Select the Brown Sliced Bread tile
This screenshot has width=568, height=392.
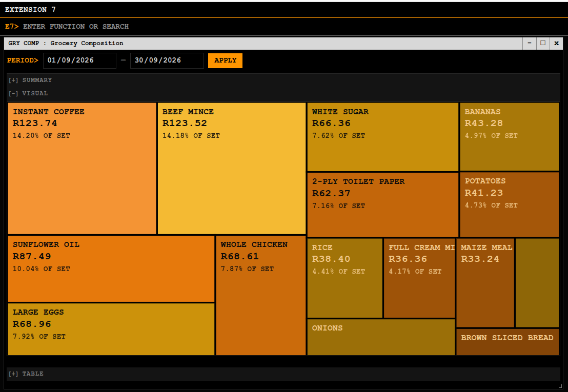click(508, 342)
